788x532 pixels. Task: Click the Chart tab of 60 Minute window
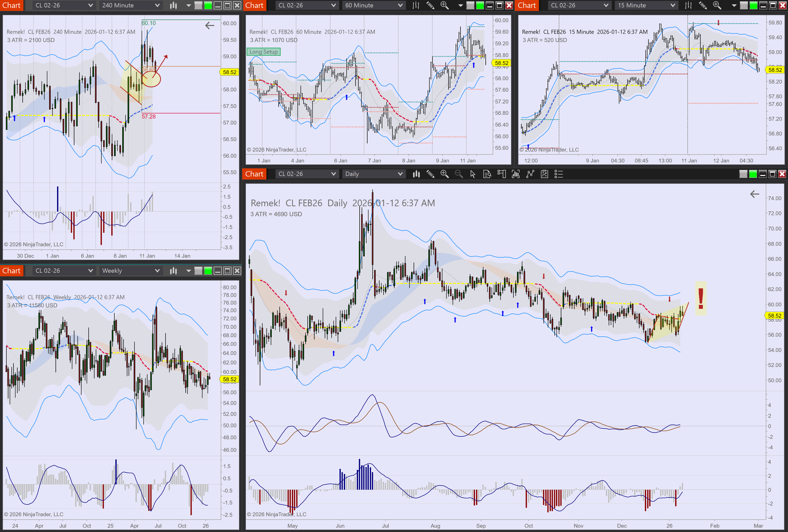point(254,5)
